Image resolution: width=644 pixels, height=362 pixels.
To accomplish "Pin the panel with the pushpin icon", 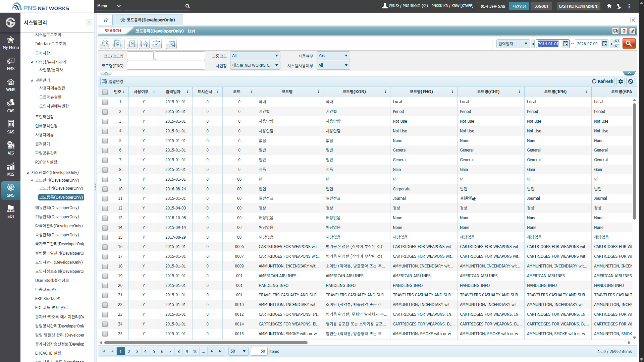I will tap(632, 31).
